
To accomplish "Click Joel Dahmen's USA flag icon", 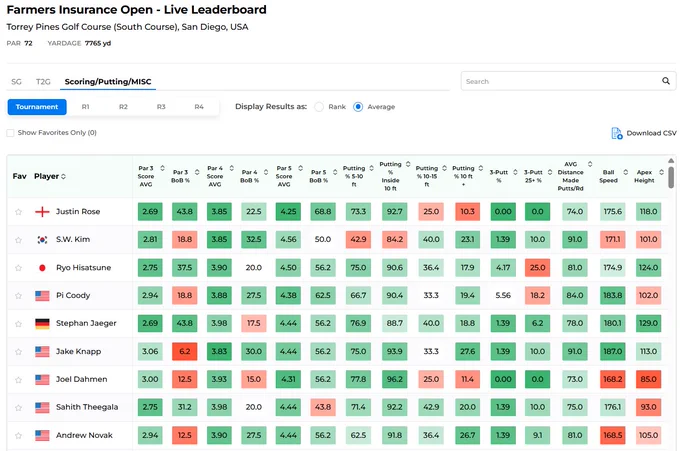I will coord(42,379).
